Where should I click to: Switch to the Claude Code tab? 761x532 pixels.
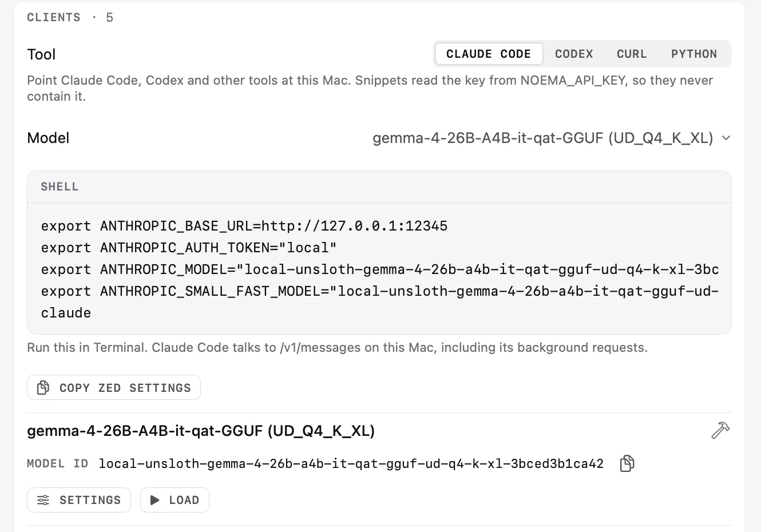click(489, 54)
